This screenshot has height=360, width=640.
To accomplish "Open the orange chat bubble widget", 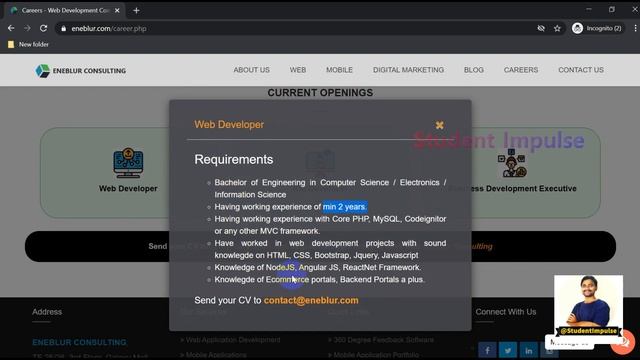I will (x=623, y=342).
